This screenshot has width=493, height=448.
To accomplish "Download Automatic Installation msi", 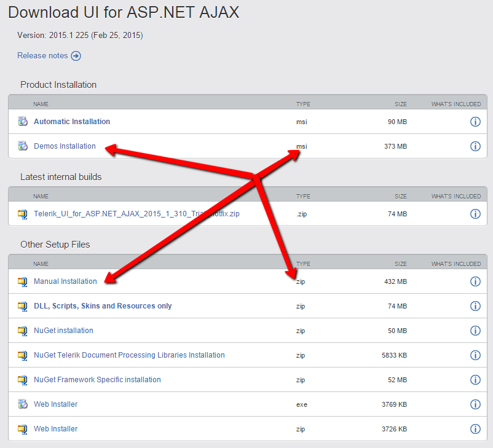I will click(72, 122).
